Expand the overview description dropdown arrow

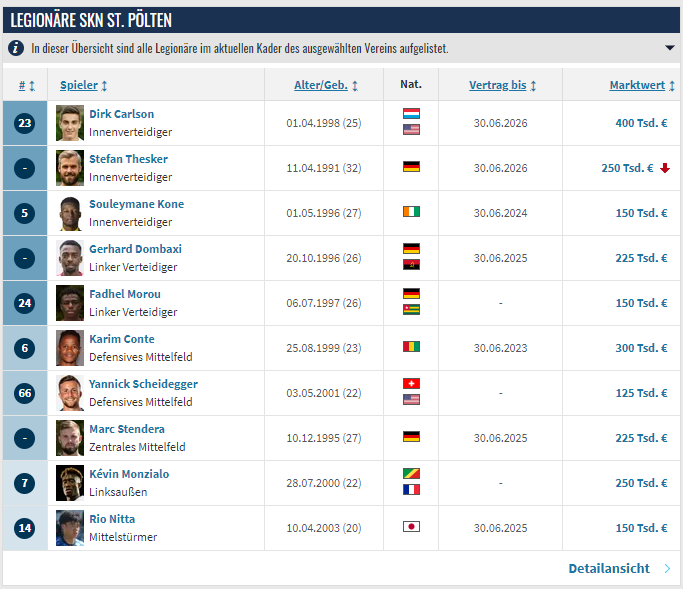point(669,48)
